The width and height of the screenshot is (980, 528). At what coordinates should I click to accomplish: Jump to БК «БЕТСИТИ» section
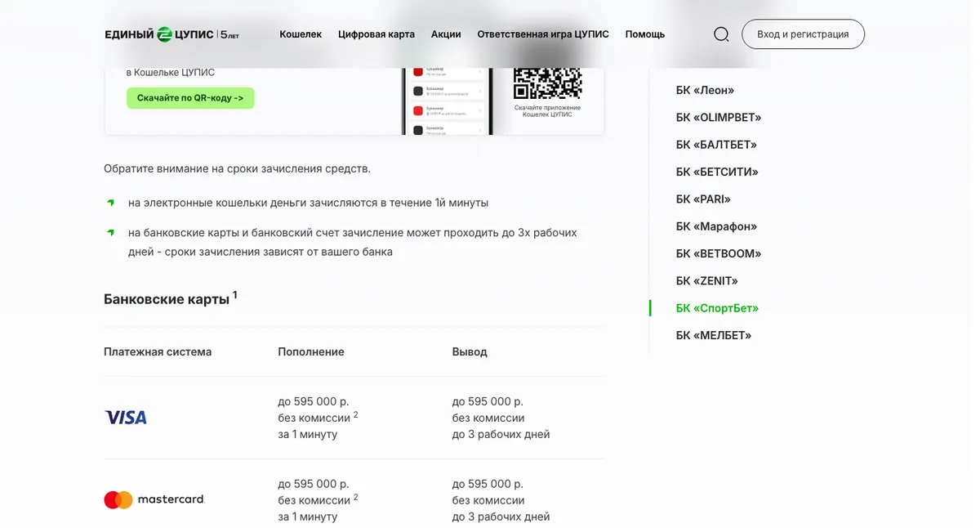click(717, 172)
